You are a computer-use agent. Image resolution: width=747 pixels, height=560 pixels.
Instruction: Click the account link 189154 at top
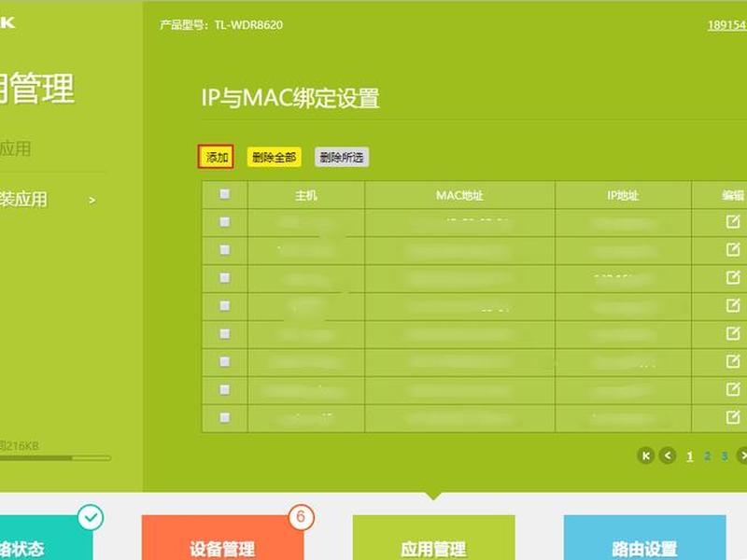[727, 25]
